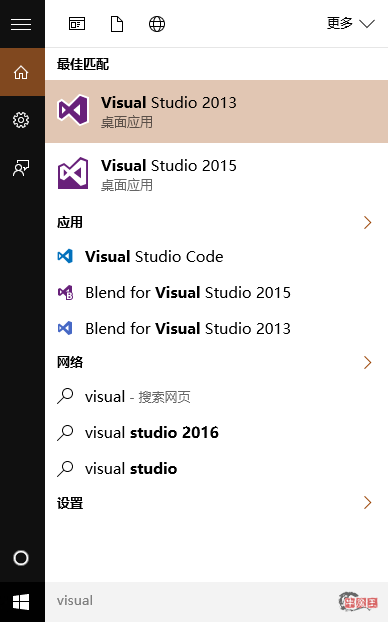The width and height of the screenshot is (388, 622).
Task: Select the plain visual studio suggestion
Action: (217, 468)
